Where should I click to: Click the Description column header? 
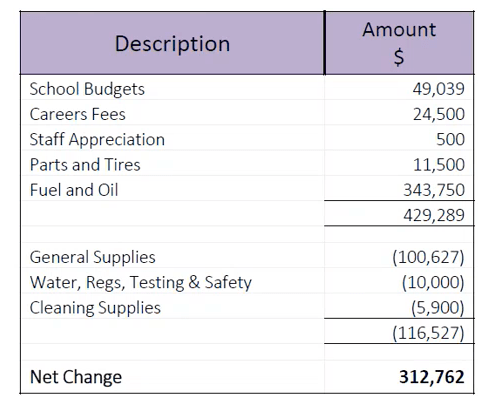172,43
